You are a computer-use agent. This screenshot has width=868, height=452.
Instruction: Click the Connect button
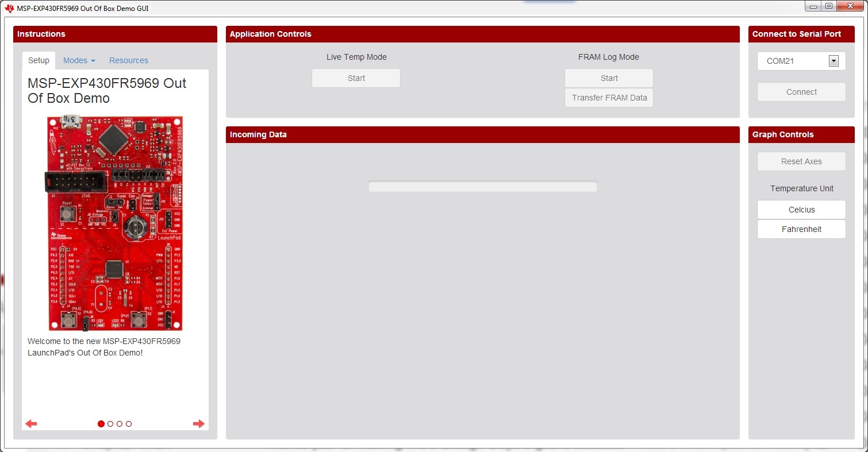[x=801, y=92]
